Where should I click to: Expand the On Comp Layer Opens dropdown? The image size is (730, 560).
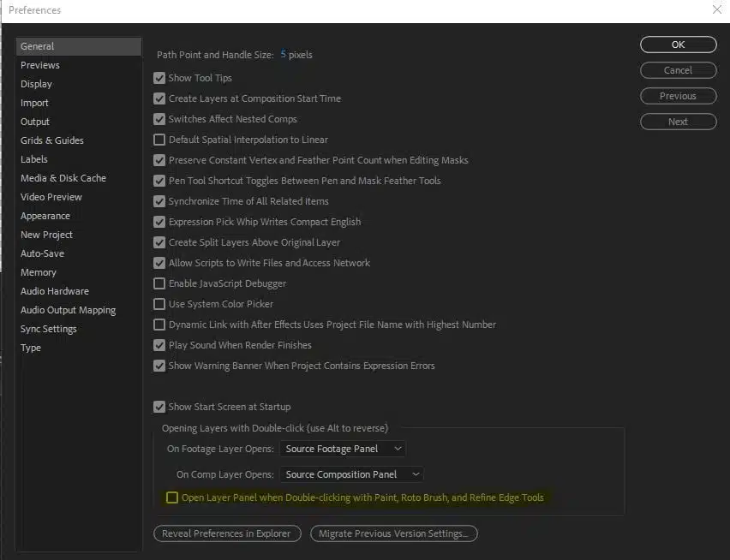351,474
